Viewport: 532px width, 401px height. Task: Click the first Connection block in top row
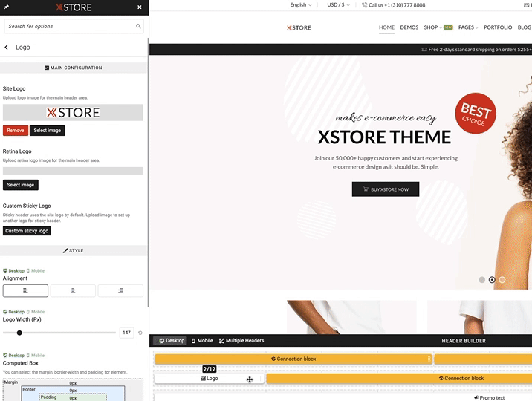pos(293,359)
